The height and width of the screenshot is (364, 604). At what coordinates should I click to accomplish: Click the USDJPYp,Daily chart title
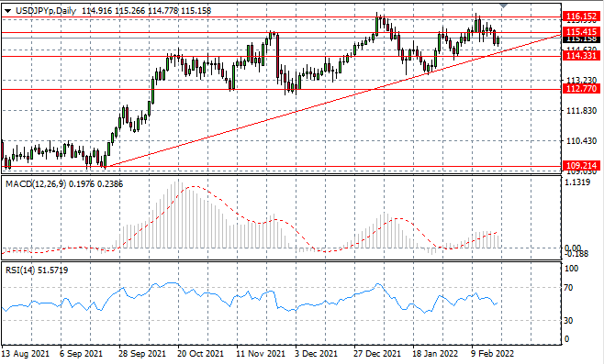46,11
